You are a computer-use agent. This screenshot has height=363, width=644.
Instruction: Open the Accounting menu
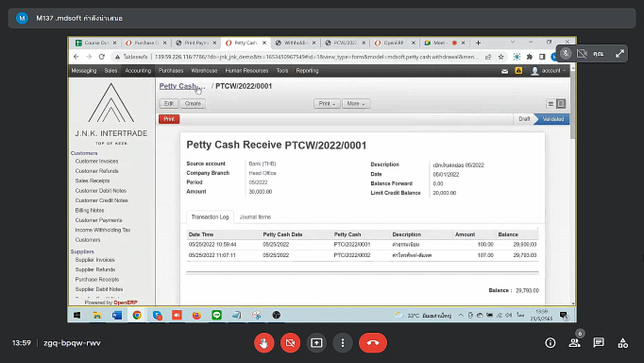tap(138, 71)
